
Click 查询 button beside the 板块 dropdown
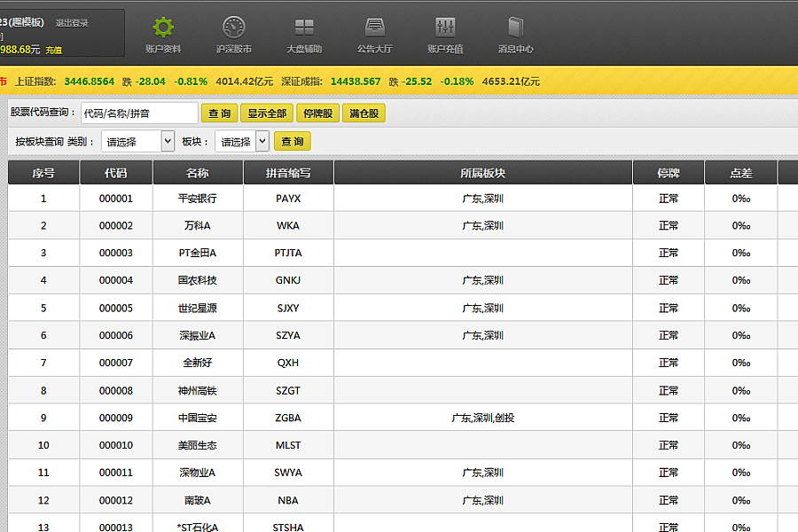point(293,141)
